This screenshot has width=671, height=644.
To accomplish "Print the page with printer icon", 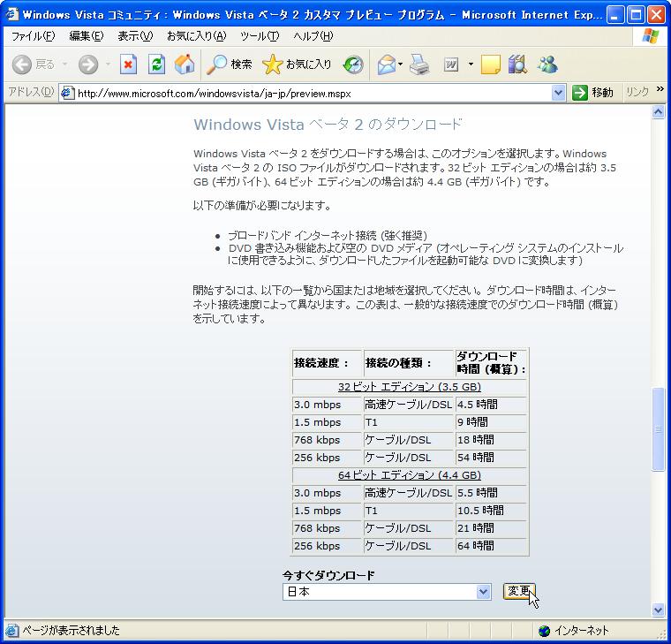I will (x=419, y=64).
